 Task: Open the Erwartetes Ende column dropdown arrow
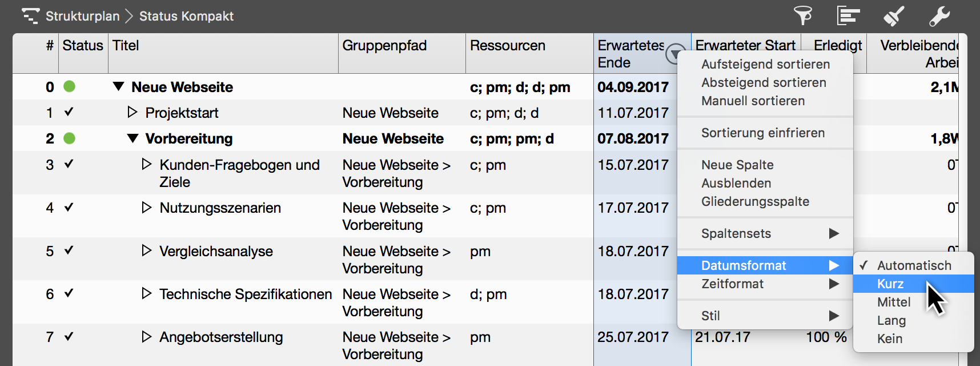(676, 54)
